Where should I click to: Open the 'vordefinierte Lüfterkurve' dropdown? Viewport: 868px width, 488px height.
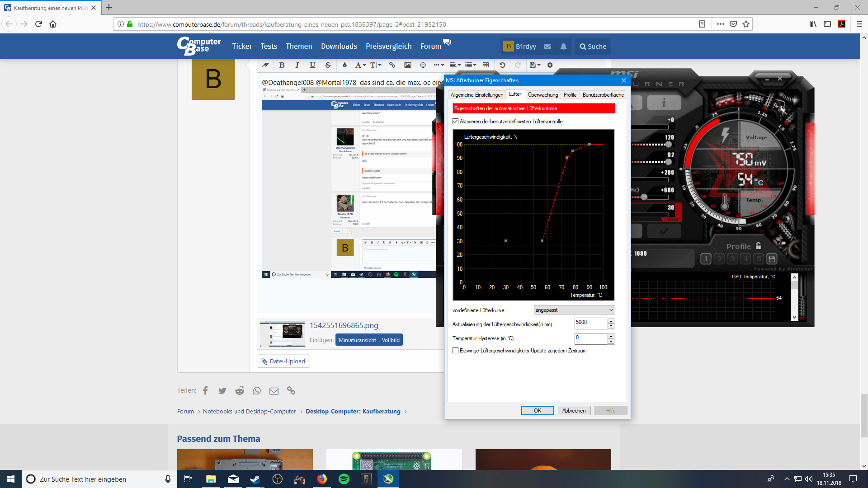click(x=574, y=310)
